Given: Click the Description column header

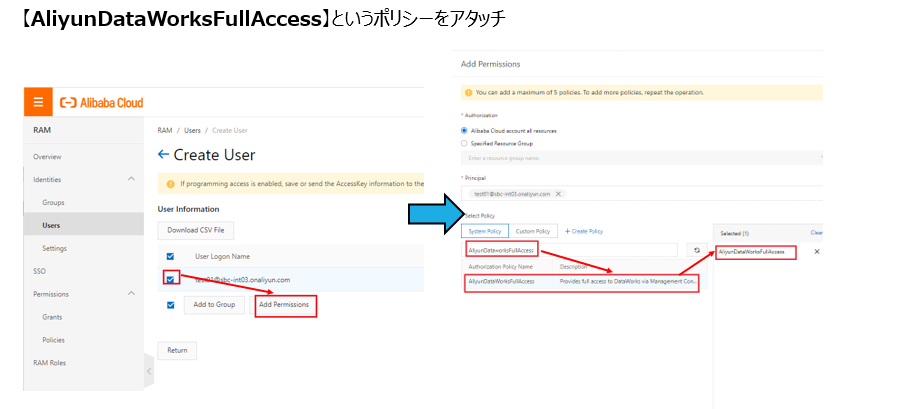Looking at the screenshot, I should 573,267.
